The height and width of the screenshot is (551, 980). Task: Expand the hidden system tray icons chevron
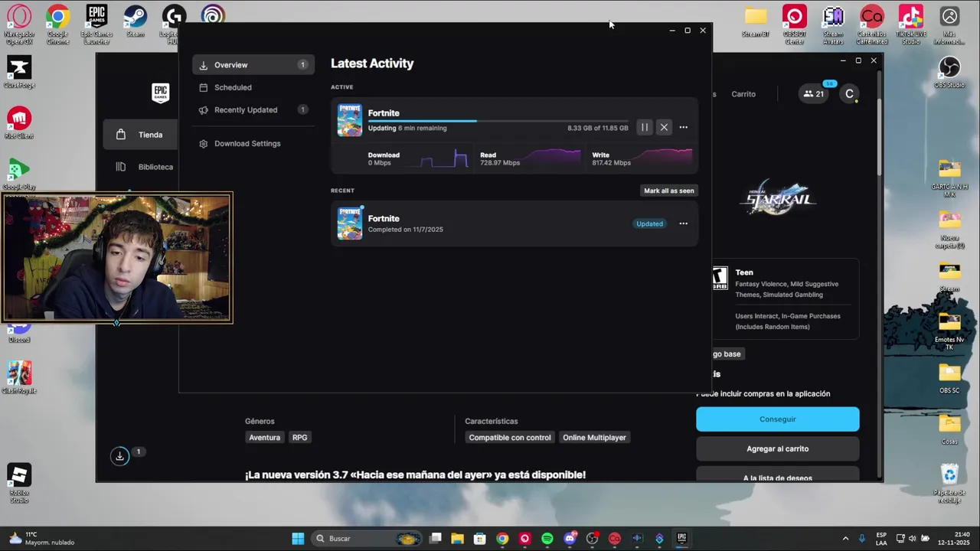point(845,539)
